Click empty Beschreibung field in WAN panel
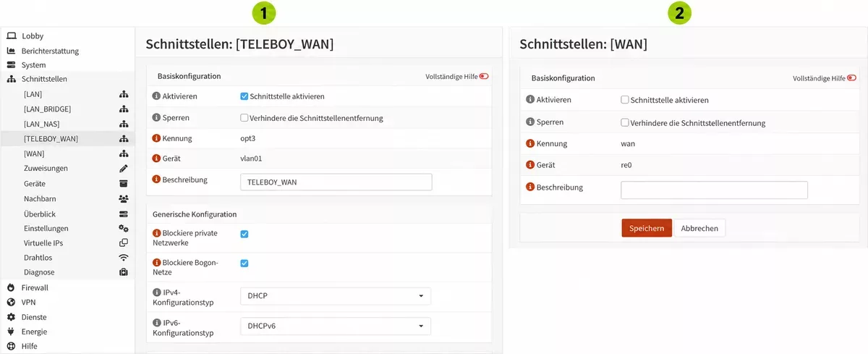 (x=714, y=190)
